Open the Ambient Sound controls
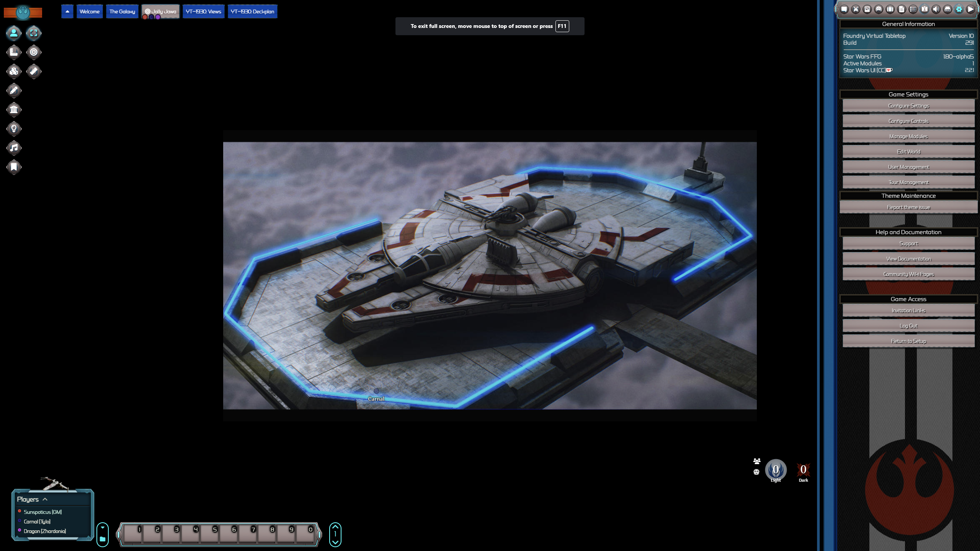 14,148
